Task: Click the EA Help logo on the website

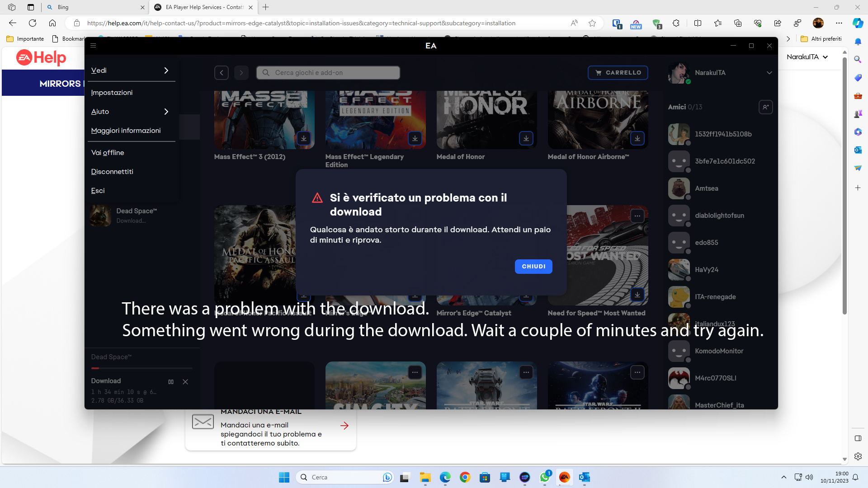Action: (41, 58)
